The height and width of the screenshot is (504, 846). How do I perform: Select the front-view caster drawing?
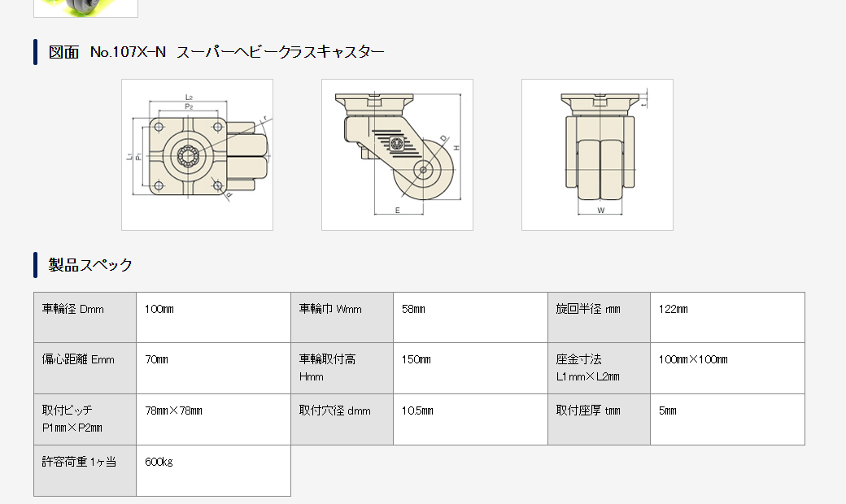(597, 154)
